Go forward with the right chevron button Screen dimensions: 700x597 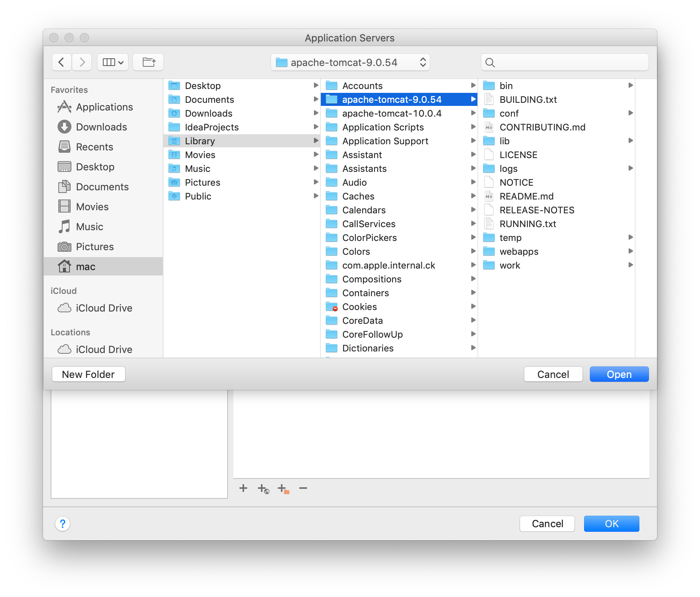[x=82, y=62]
